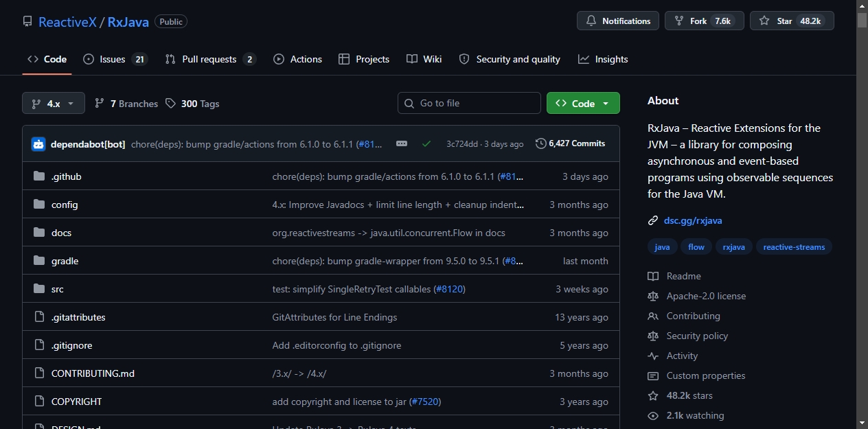This screenshot has width=868, height=429.
Task: Open the .github folder
Action: [67, 176]
